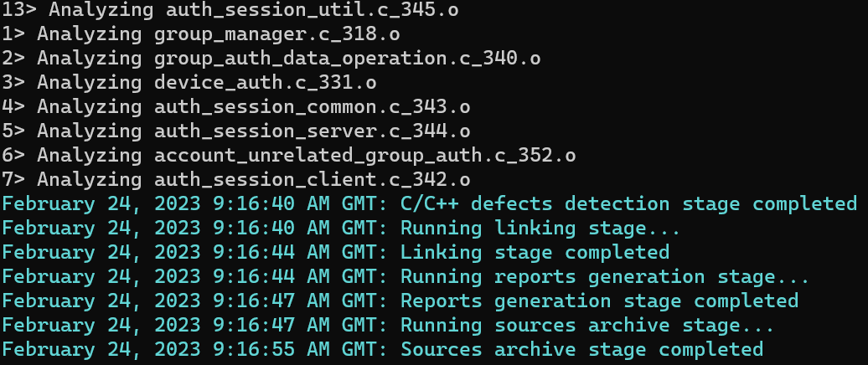Click the '7>' thread prefix
Viewport: 868px width, 365px height.
(13, 180)
